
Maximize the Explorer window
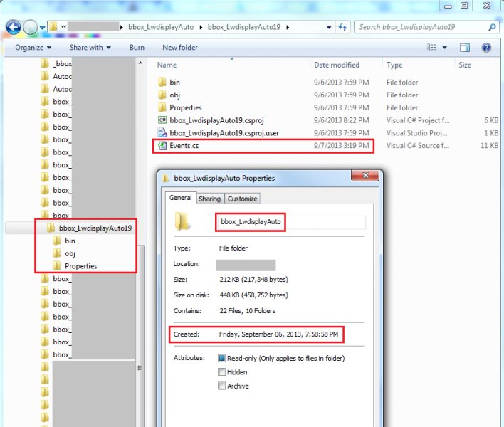coord(464,6)
